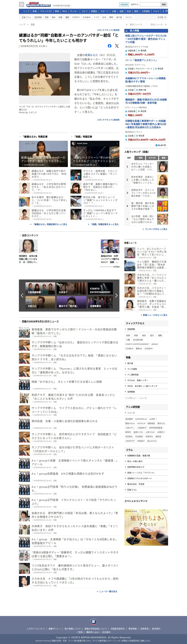Open 乃木坂46 sub-navigation tag
Viewport: 187px width, 644px height.
pyautogui.click(x=87, y=17)
